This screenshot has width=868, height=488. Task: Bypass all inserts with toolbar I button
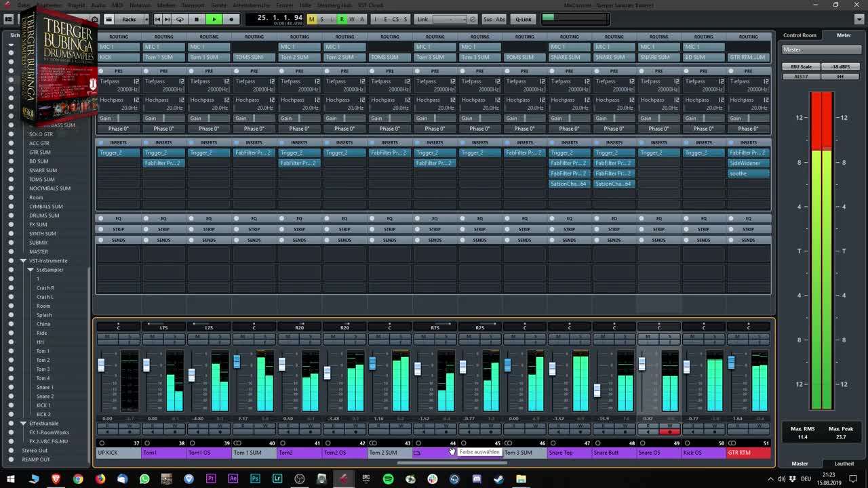376,19
